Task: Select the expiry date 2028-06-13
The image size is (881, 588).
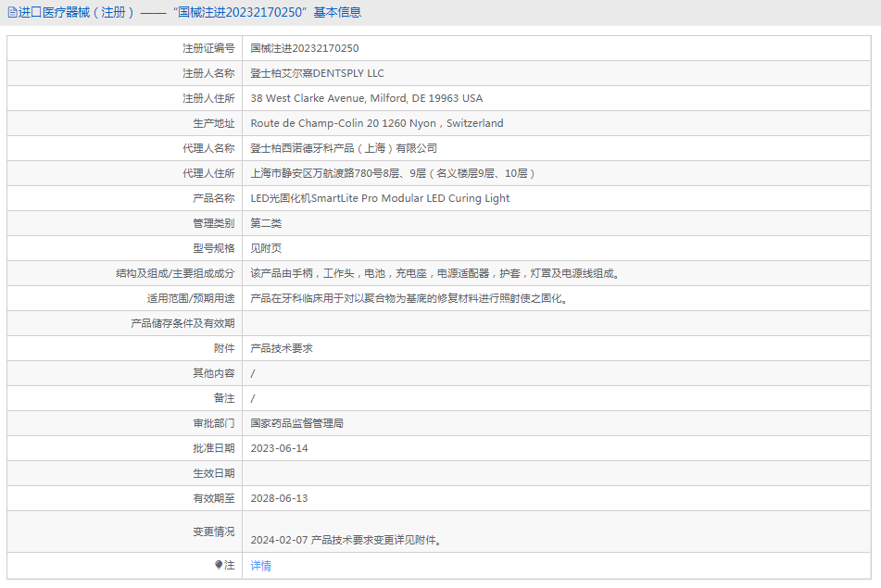Action: tap(279, 498)
